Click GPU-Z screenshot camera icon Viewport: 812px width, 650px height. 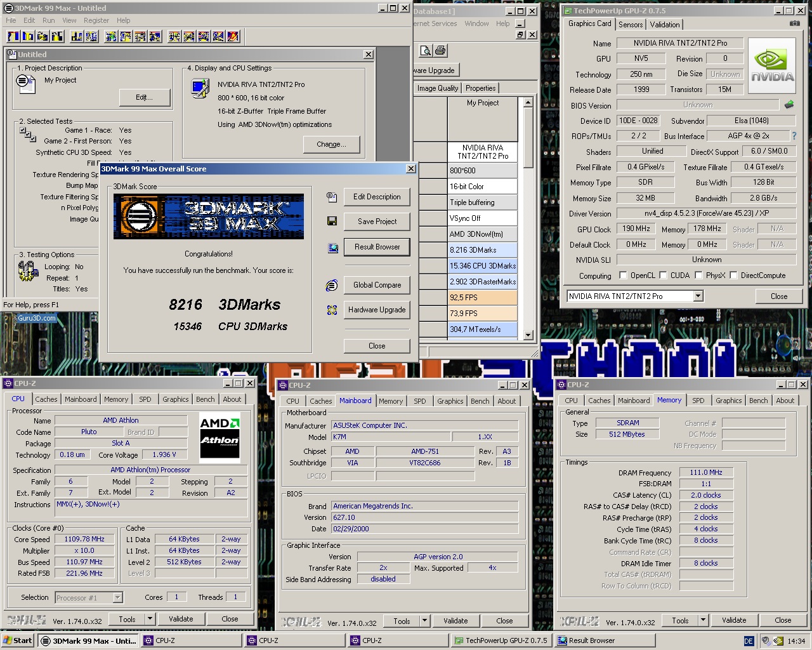tap(794, 23)
